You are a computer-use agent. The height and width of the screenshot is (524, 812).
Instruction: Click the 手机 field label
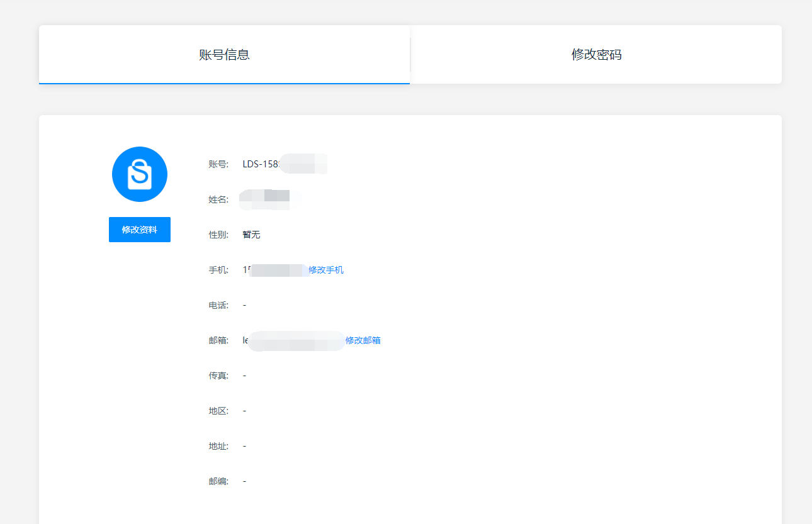(217, 269)
